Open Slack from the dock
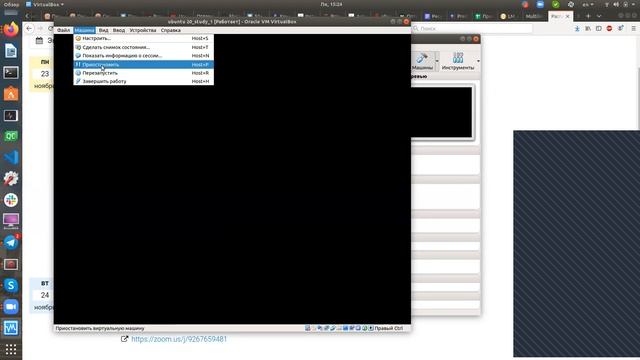Screen dimensions: 640x360 click(x=11, y=200)
